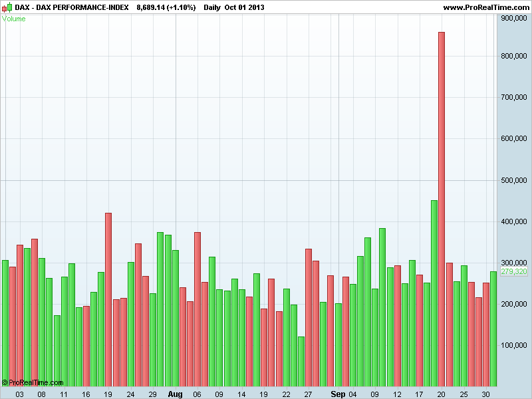Select the shortest green bar before the 27 label
Image resolution: width=532 pixels, height=399 pixels.
pos(301,362)
